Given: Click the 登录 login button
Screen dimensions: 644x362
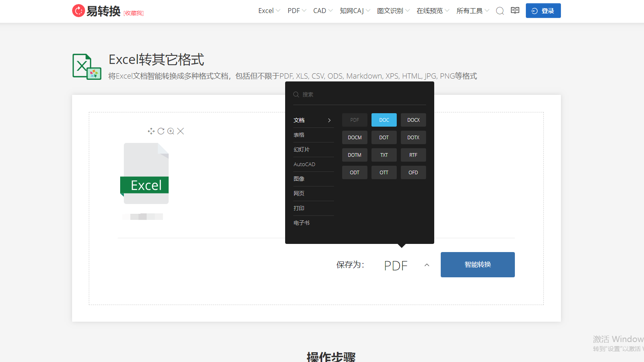Looking at the screenshot, I should 543,11.
